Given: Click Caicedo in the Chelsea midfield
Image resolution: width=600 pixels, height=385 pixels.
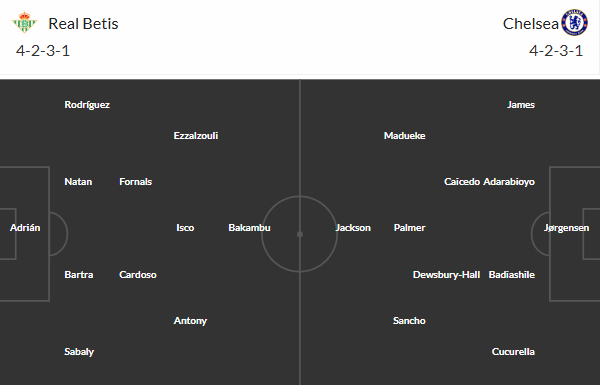Looking at the screenshot, I should point(462,182).
